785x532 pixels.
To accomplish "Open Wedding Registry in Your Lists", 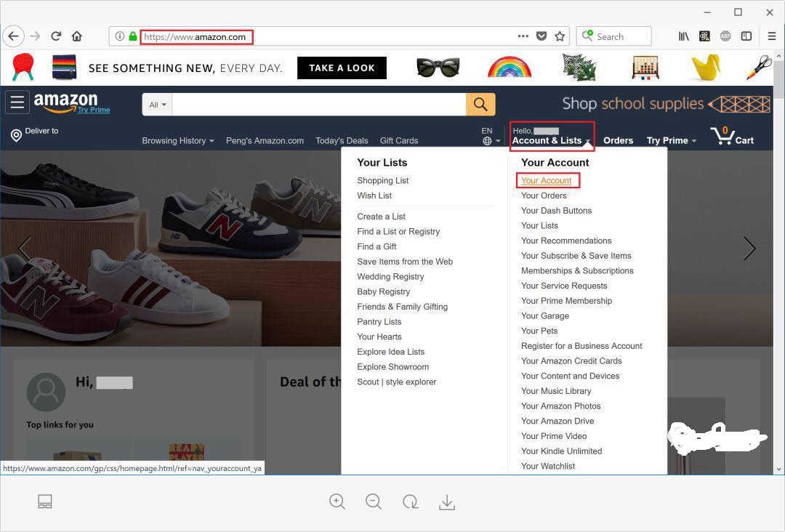I will pyautogui.click(x=390, y=277).
